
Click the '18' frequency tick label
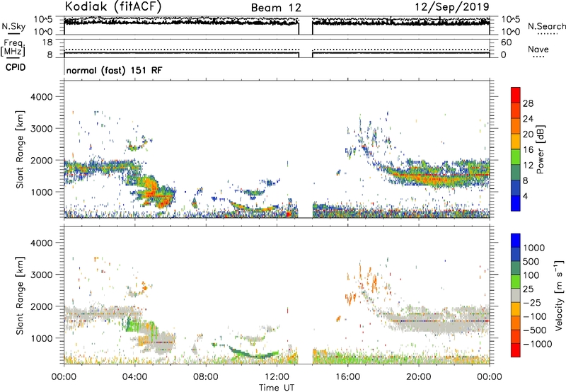click(47, 42)
